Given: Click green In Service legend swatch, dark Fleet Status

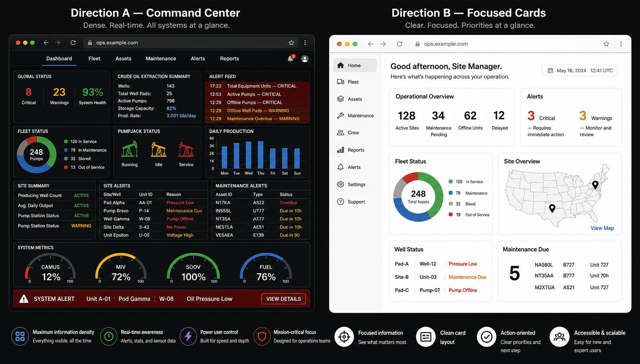Looking at the screenshot, I should pyautogui.click(x=66, y=142).
